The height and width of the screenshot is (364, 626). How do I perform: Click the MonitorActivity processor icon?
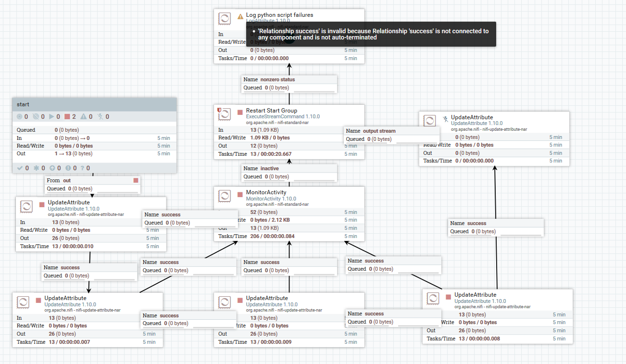click(x=225, y=196)
